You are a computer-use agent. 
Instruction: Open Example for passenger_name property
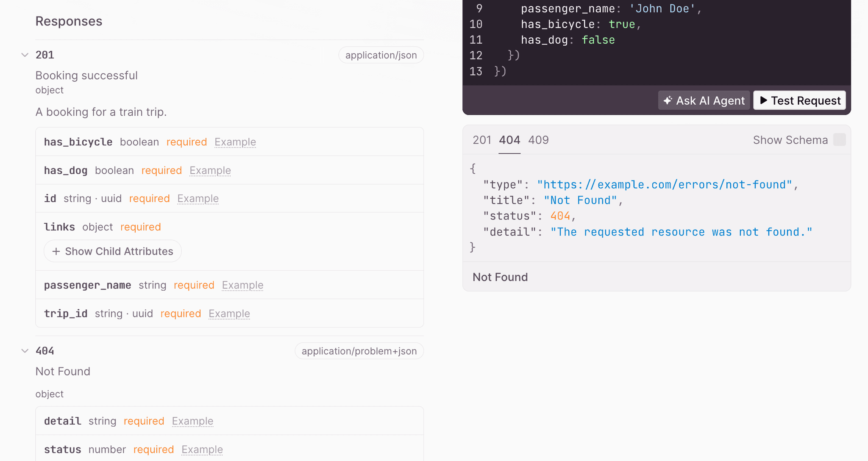click(x=242, y=285)
